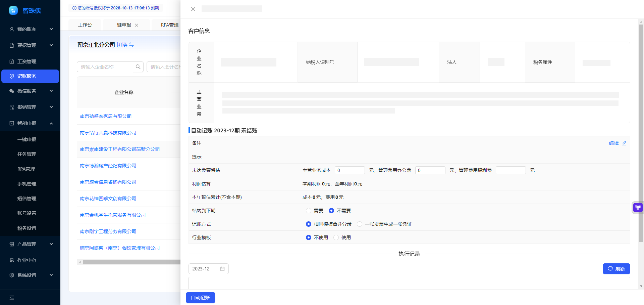Click the switch arrows icon next to 切换
Screen dimensions: 644x305
point(131,45)
